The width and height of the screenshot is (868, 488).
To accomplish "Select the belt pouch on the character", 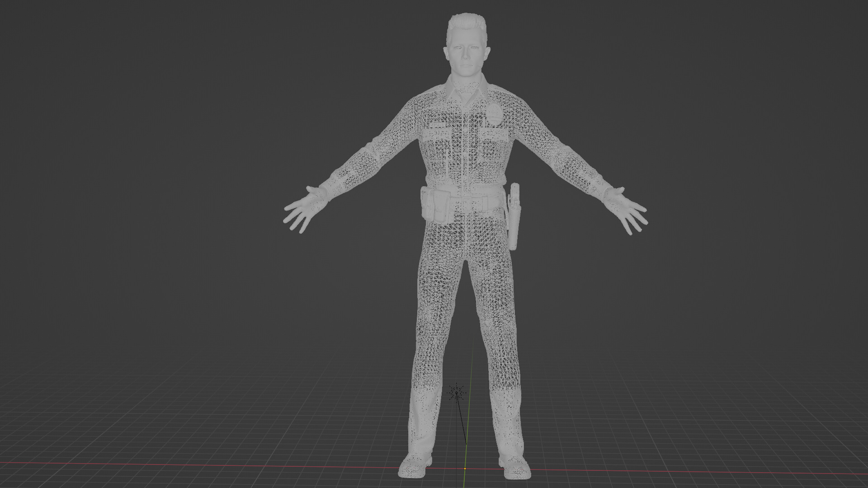I will [x=437, y=206].
